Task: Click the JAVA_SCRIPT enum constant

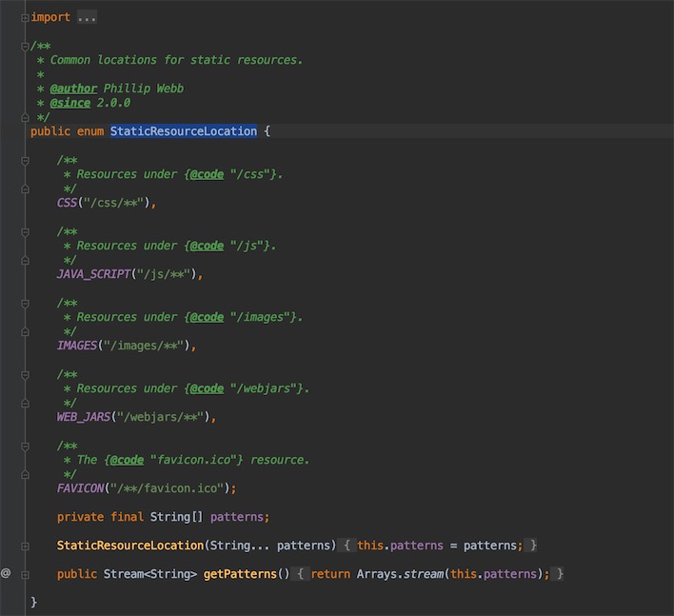Action: [93, 274]
